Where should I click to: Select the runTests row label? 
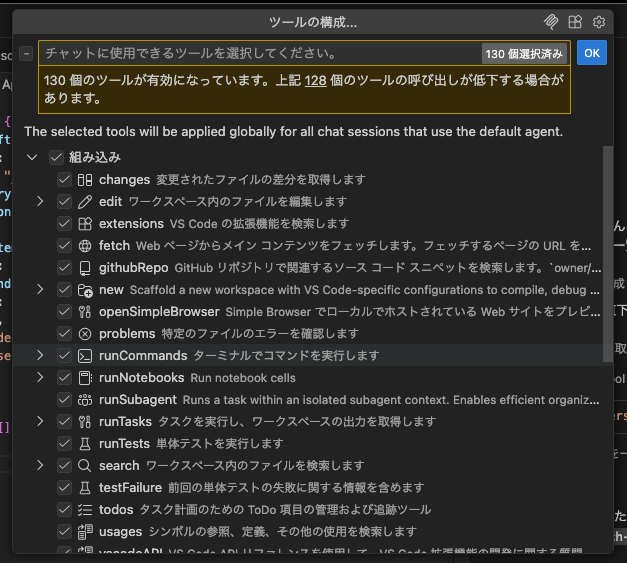pyautogui.click(x=124, y=444)
